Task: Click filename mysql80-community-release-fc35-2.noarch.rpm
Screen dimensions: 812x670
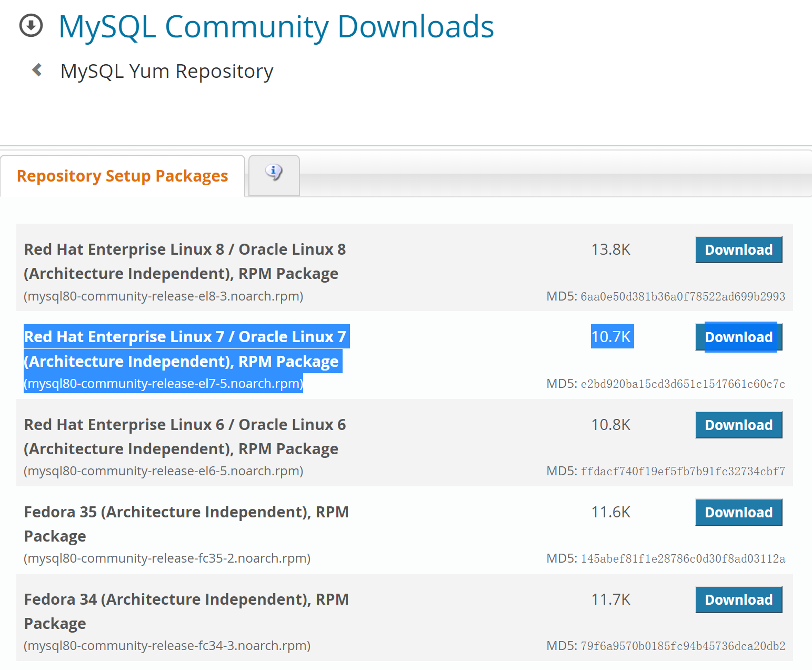Action: coord(167,558)
